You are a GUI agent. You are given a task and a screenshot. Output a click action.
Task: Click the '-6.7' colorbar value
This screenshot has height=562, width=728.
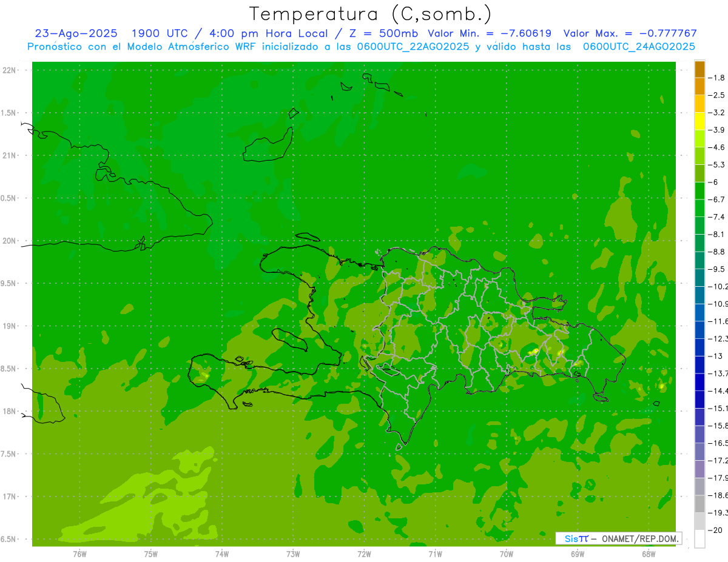click(716, 199)
